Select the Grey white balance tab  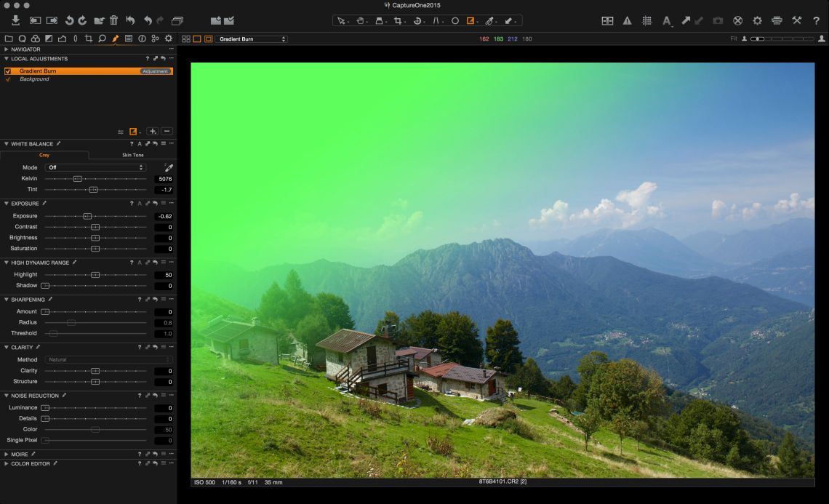point(44,155)
